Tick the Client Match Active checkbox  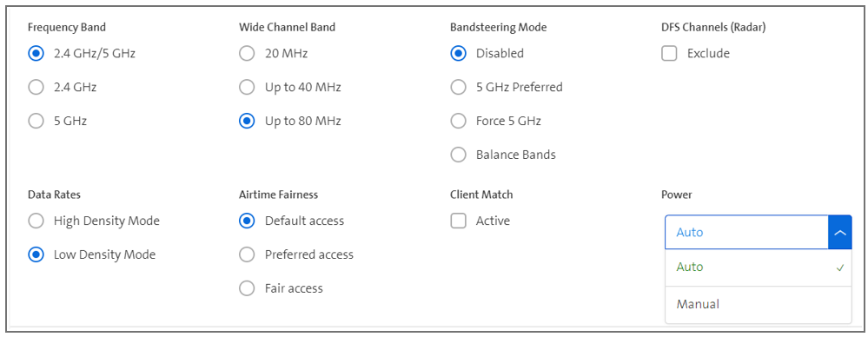point(459,221)
